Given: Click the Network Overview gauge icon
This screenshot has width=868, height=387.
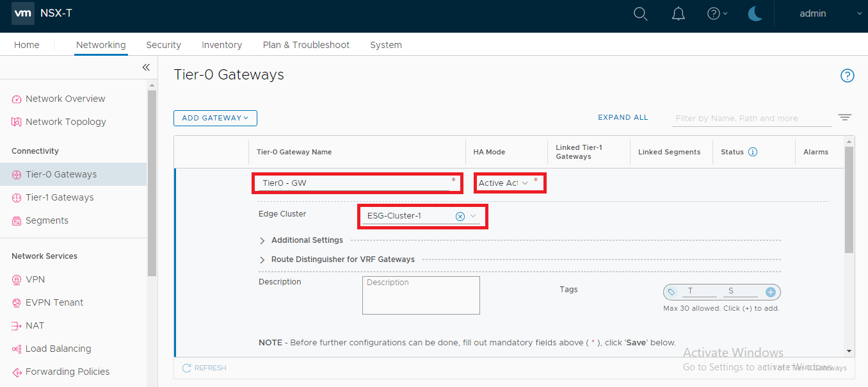Looking at the screenshot, I should pyautogui.click(x=17, y=99).
